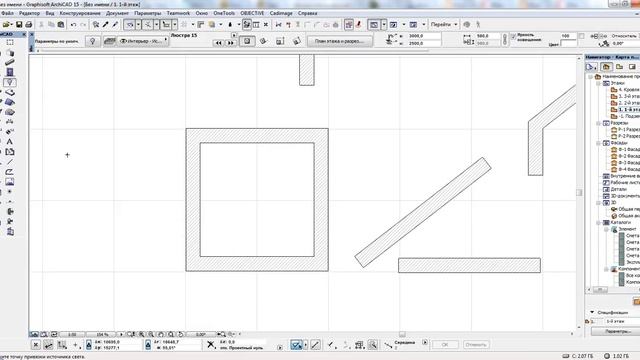Select the syringe Inject Parameters tool
This screenshot has height=360, width=640.
point(115,24)
